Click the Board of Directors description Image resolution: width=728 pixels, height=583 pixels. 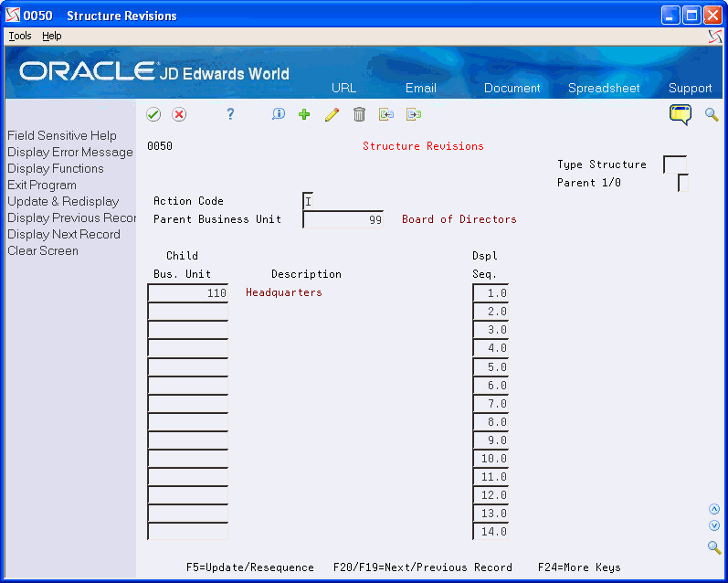[x=459, y=219]
